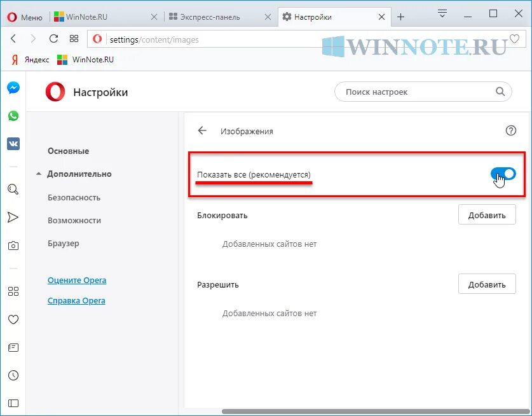Close the Экспресс-панель tab
The height and width of the screenshot is (416, 532).
tap(268, 17)
